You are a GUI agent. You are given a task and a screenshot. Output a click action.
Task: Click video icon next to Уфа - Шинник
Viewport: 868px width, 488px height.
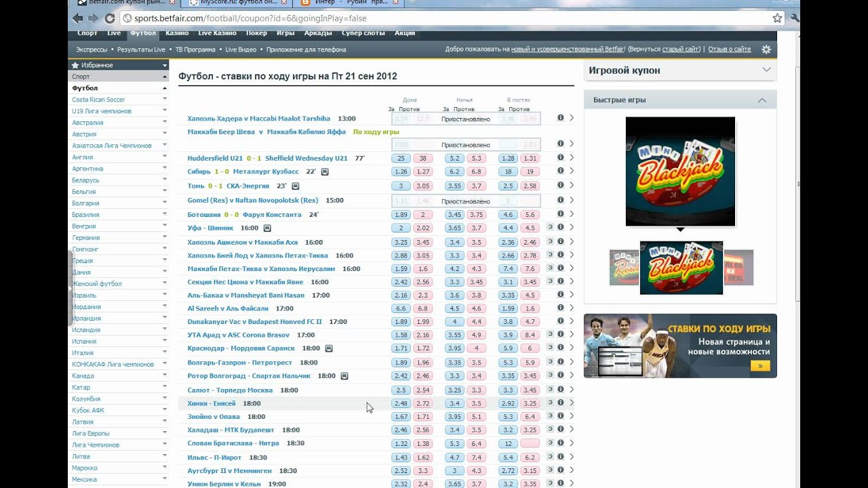click(x=267, y=228)
